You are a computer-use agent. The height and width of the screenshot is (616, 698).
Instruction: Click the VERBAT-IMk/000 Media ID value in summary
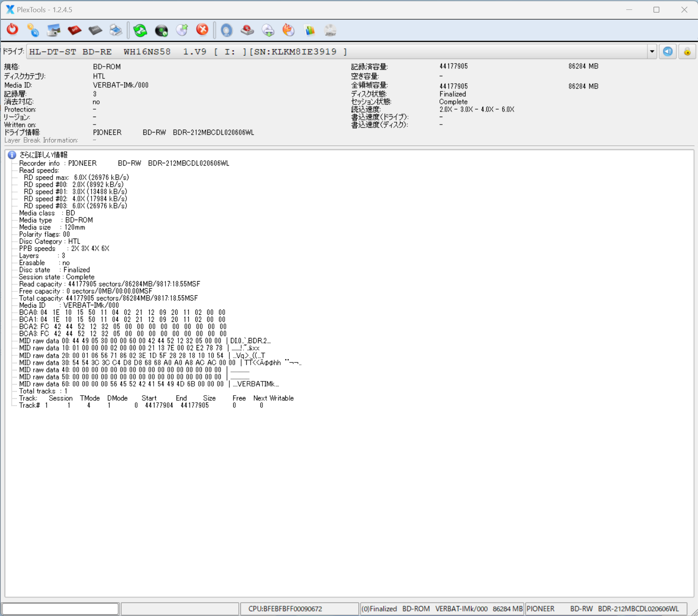(121, 85)
